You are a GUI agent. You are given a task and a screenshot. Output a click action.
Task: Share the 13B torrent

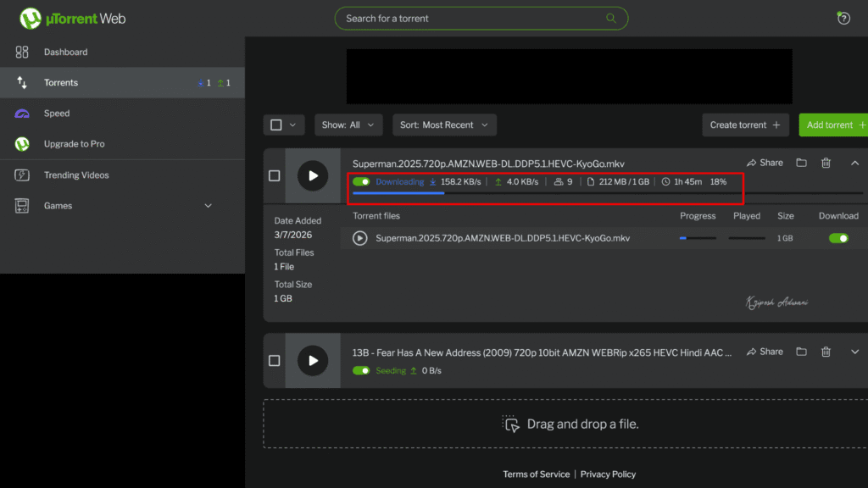pyautogui.click(x=765, y=352)
